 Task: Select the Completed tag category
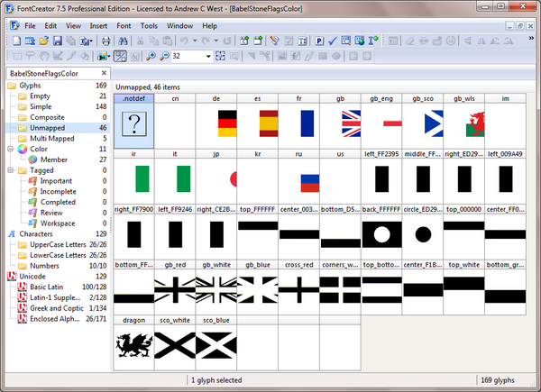[x=58, y=202]
